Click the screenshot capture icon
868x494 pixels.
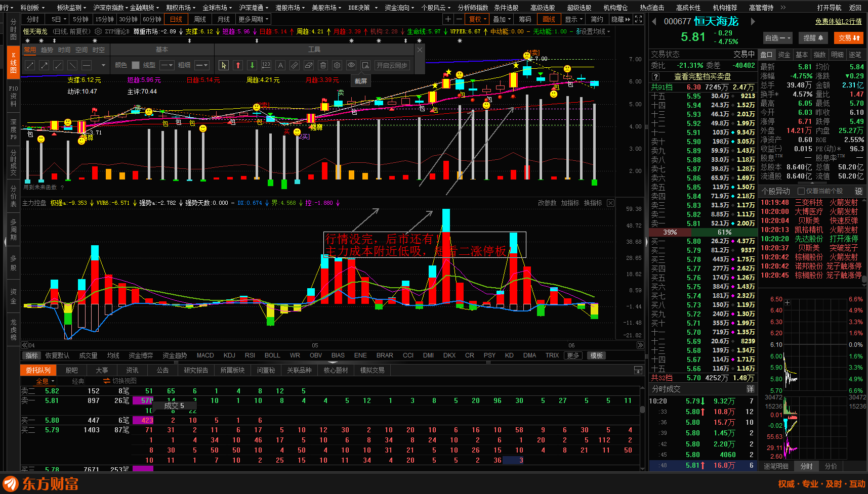click(365, 65)
